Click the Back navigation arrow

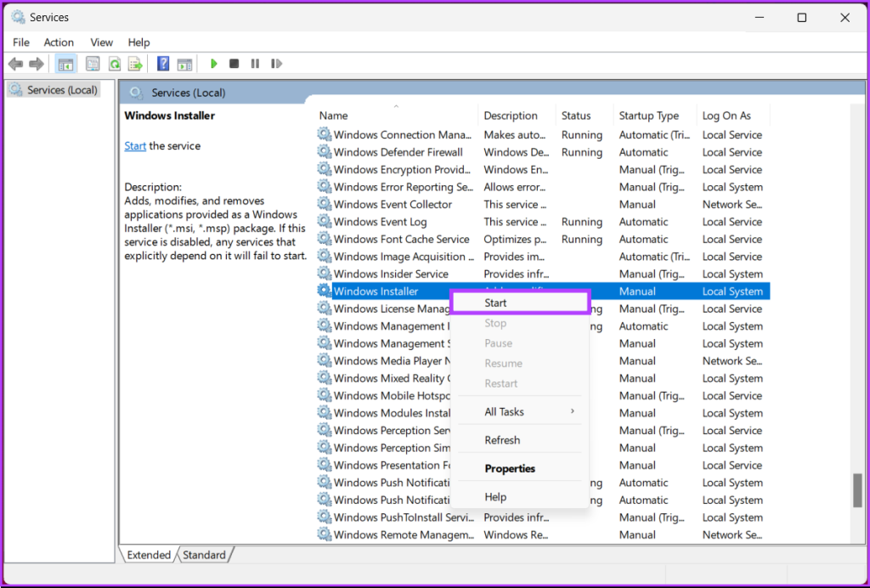point(15,63)
